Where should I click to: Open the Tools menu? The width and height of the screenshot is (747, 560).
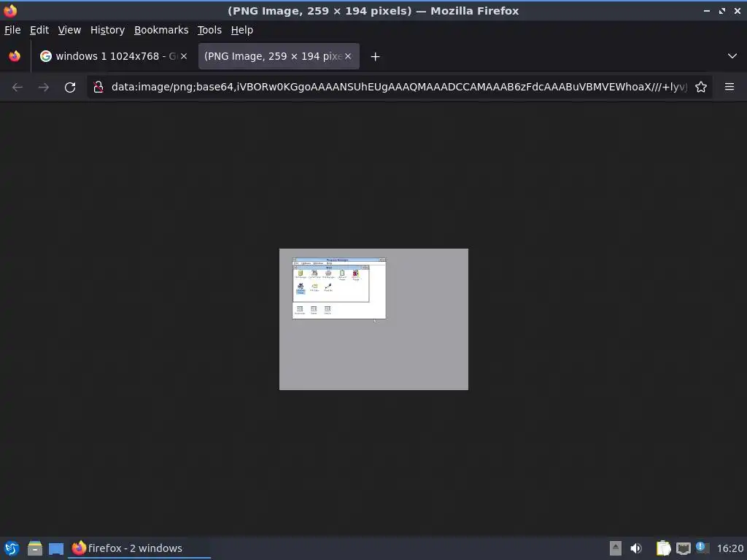pos(209,30)
